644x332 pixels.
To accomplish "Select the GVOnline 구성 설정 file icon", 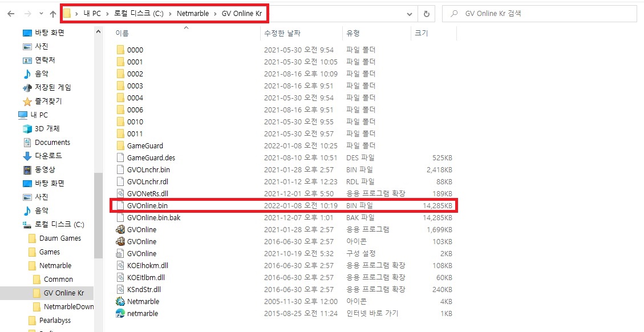I will (x=120, y=253).
